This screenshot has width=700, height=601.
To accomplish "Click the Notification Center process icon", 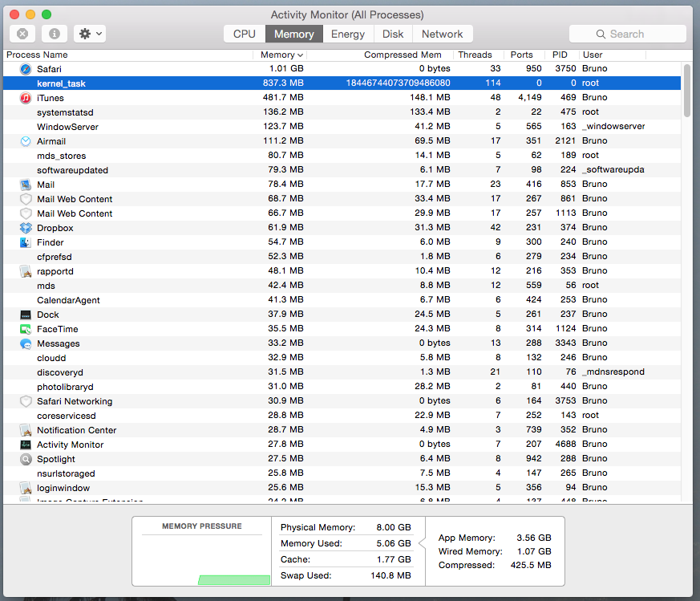I will (x=26, y=430).
